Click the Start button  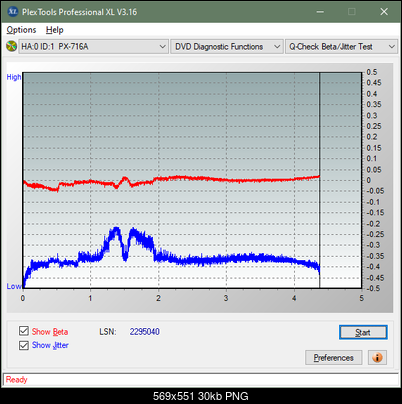tap(363, 332)
